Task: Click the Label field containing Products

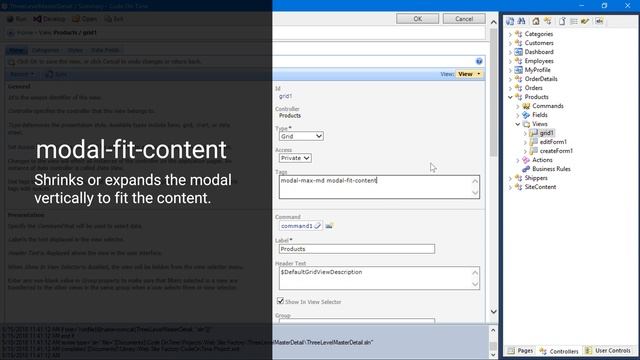Action: (x=357, y=249)
